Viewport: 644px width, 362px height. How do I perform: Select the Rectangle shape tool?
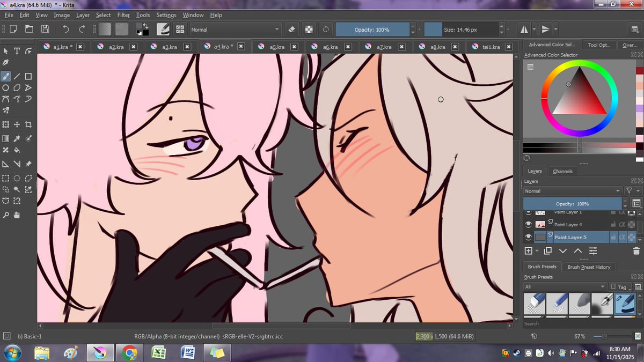pos(28,76)
